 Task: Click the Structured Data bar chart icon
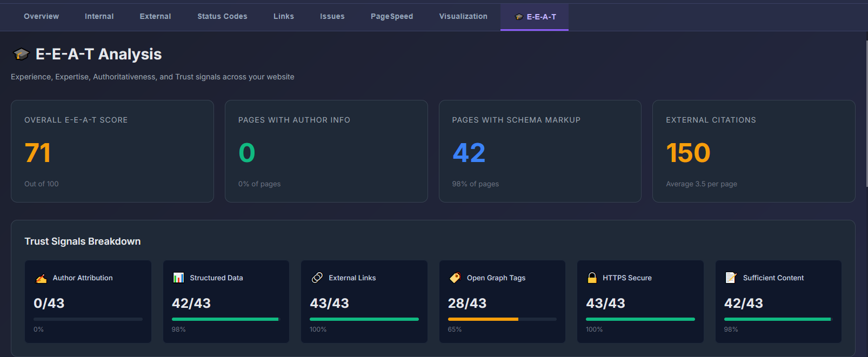tap(178, 278)
